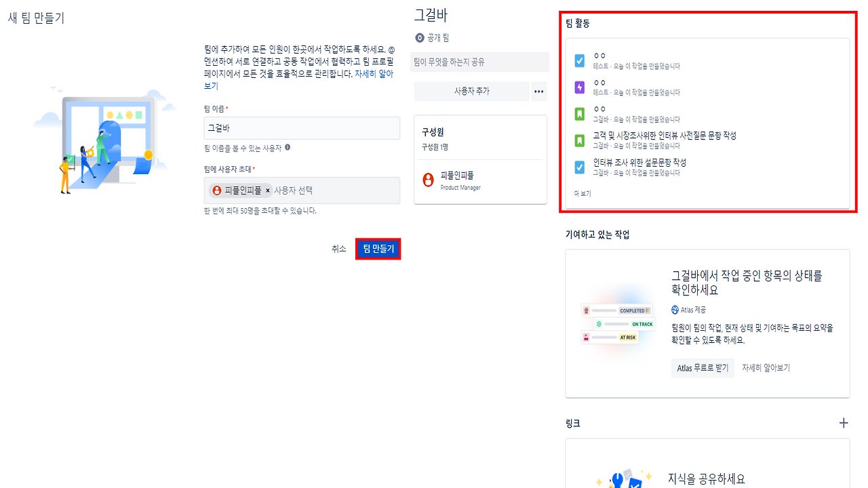Click the 취소 cancel button
868x488 pixels.
coord(339,249)
